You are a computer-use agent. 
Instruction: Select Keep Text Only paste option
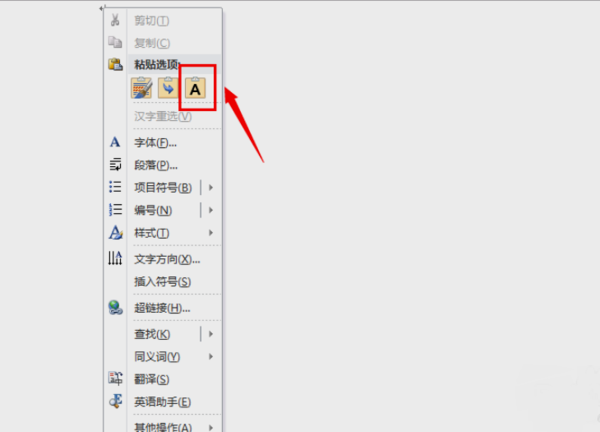tap(195, 88)
